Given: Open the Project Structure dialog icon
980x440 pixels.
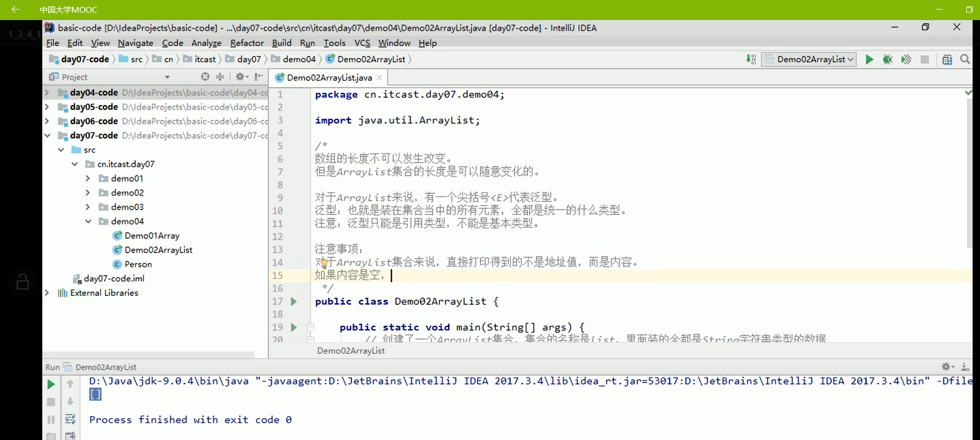Looking at the screenshot, I should (x=947, y=60).
